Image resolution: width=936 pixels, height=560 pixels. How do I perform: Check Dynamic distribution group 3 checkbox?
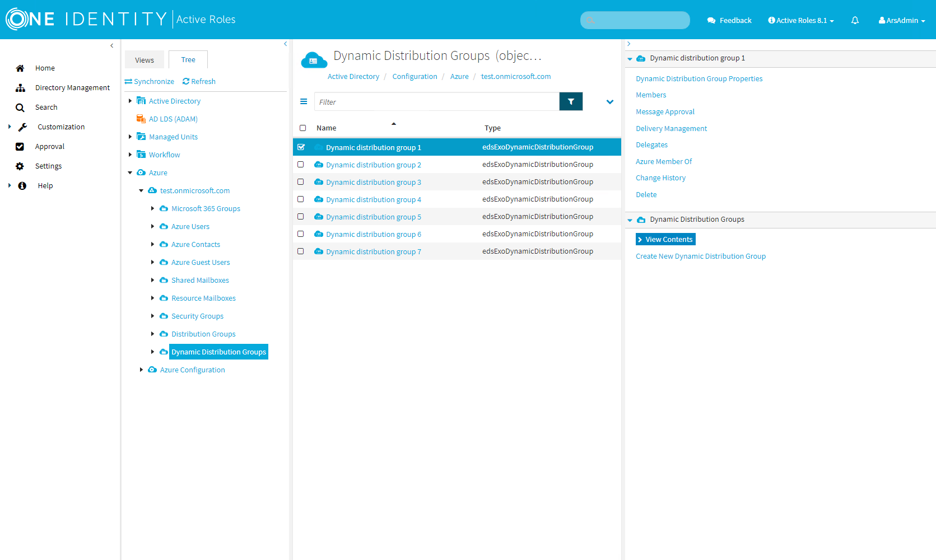(x=301, y=182)
